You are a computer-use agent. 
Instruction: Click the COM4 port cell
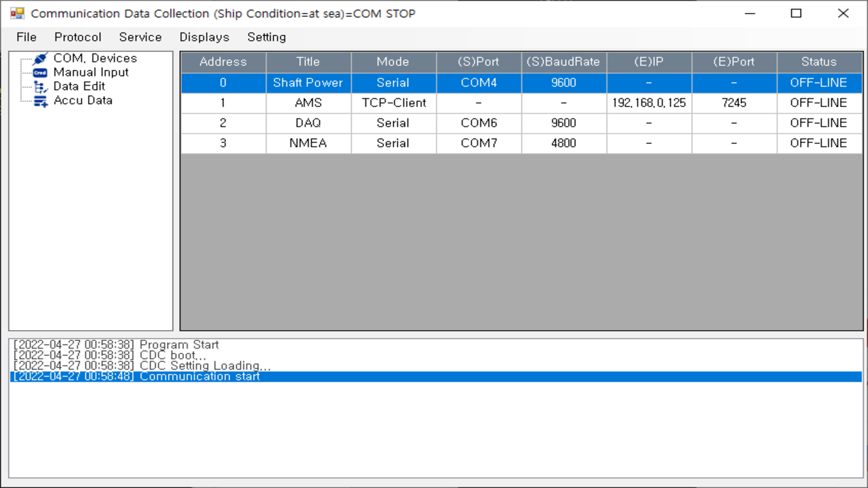click(x=479, y=83)
